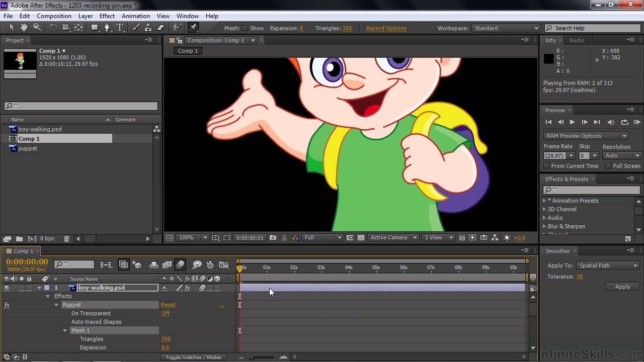Select the Rotation tool
Screen dimensions: 644x362
click(x=53, y=28)
